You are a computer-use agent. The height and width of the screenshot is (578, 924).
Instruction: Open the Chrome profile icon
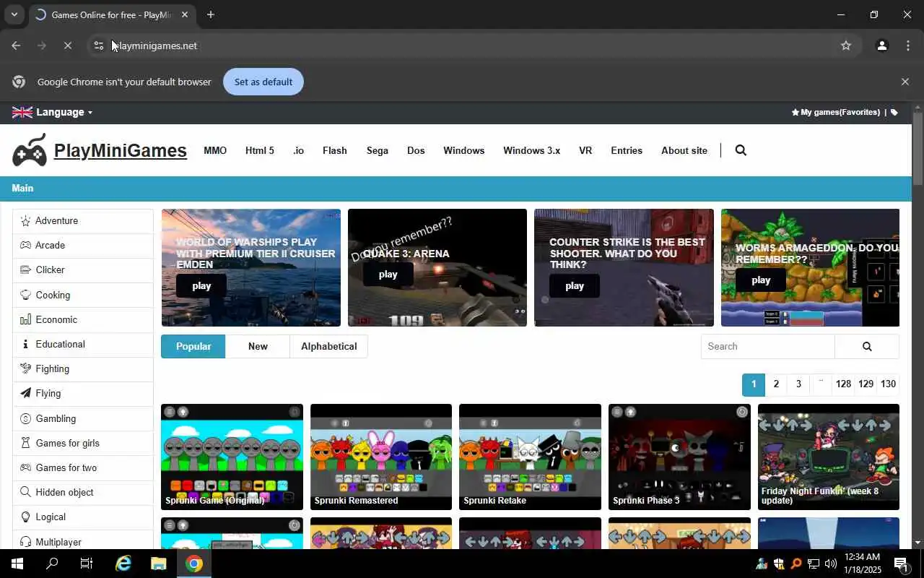(x=881, y=46)
